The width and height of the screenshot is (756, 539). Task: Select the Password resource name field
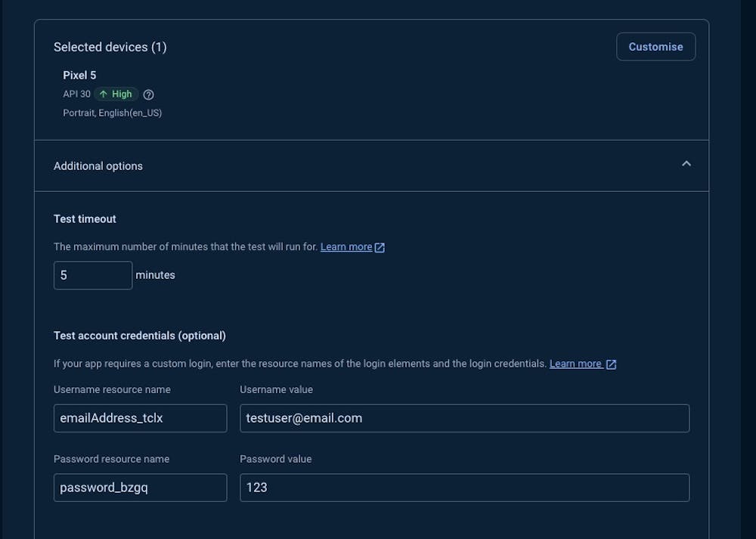click(140, 488)
